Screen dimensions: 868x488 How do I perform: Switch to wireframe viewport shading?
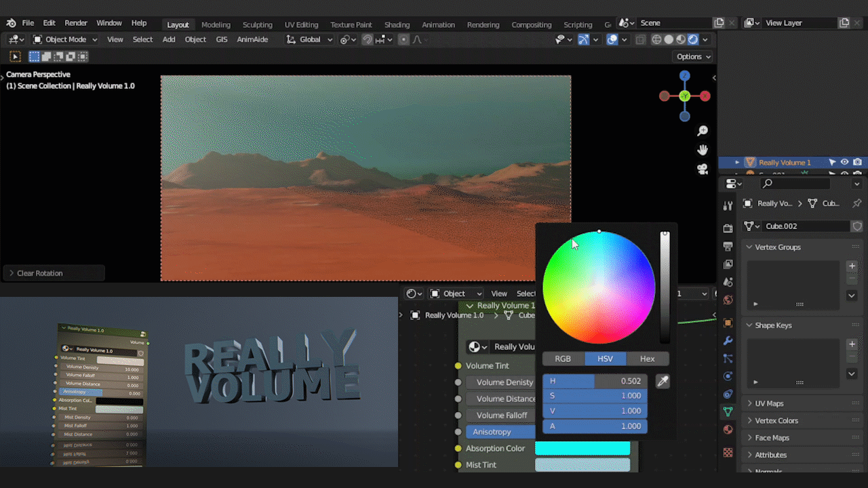tap(656, 39)
